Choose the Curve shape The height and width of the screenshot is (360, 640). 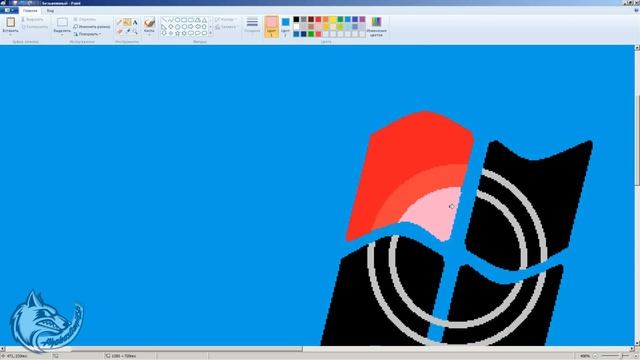point(171,20)
